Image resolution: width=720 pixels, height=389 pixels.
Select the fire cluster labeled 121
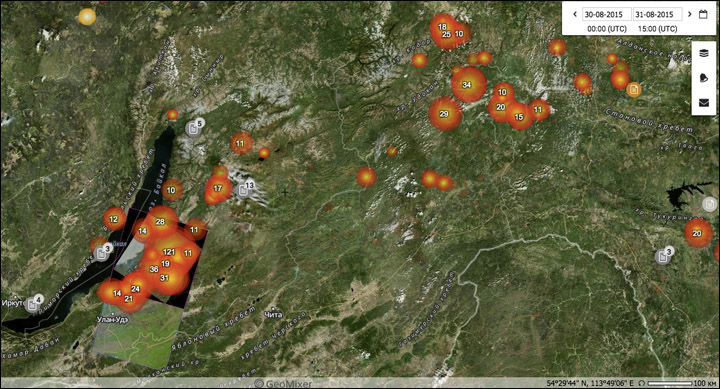pos(169,252)
